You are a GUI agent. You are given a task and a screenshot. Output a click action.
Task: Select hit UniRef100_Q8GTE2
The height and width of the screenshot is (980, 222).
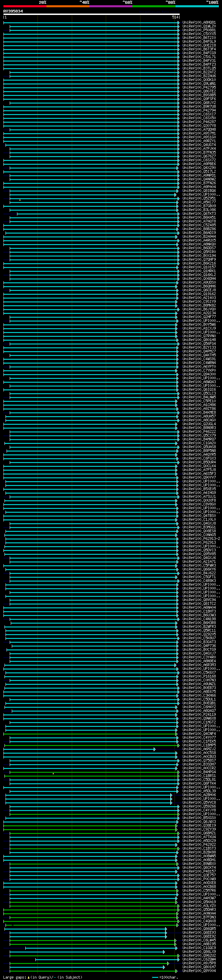199,91
